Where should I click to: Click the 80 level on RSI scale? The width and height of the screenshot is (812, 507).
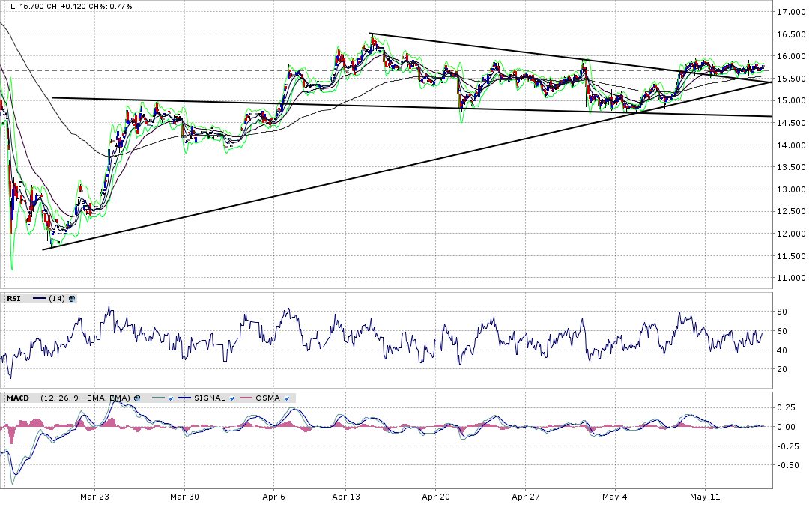[x=783, y=312]
